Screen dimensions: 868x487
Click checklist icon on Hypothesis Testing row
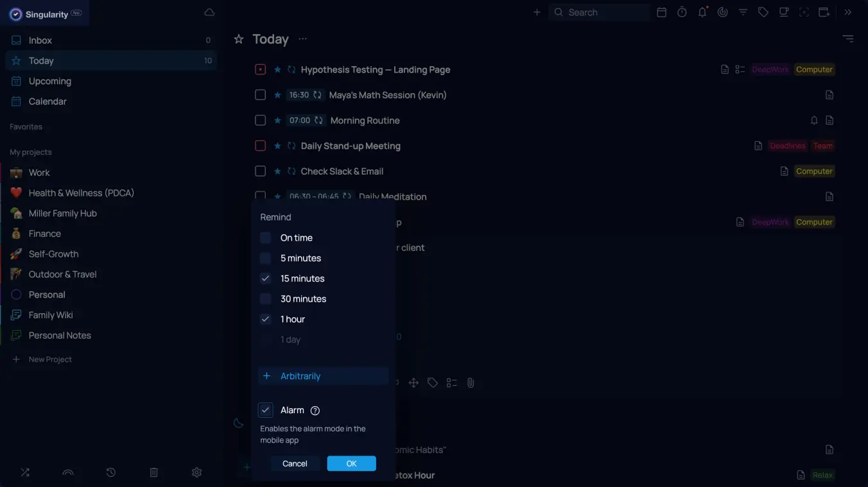pos(740,69)
